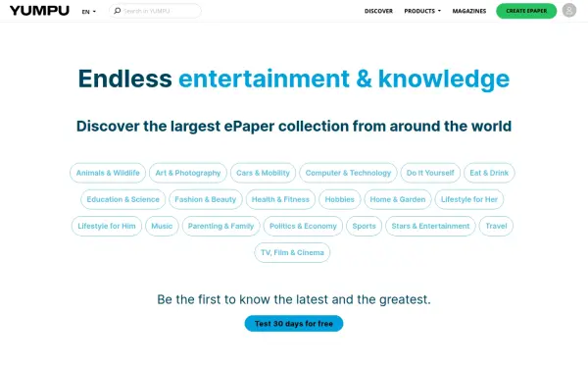Open Stars & Entertainment category

click(430, 226)
